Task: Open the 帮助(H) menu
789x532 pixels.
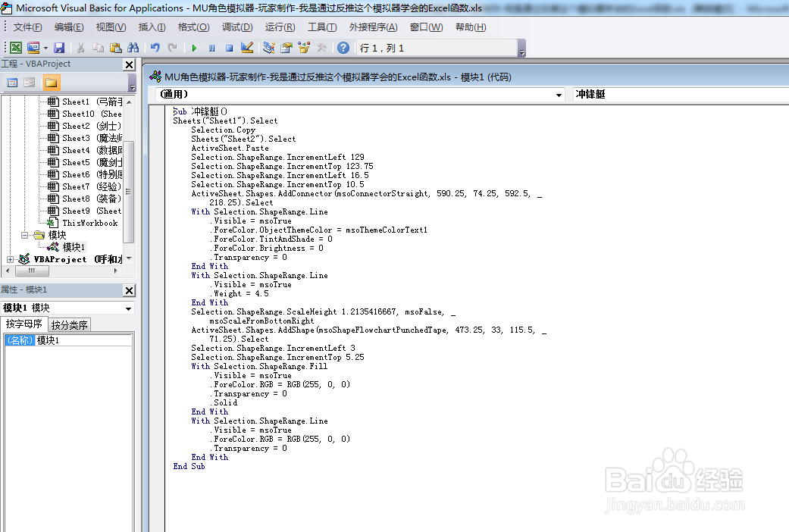Action: (471, 27)
